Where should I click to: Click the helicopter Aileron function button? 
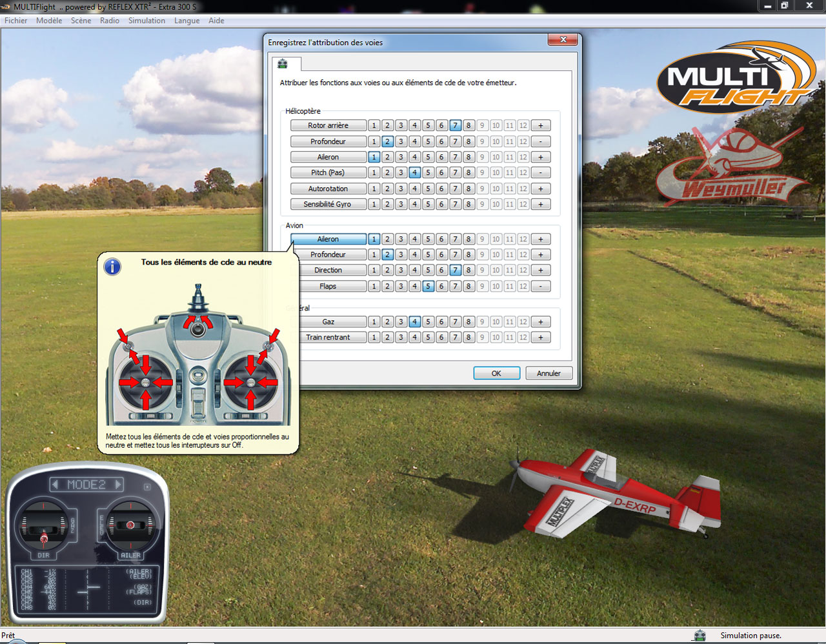[x=328, y=157]
